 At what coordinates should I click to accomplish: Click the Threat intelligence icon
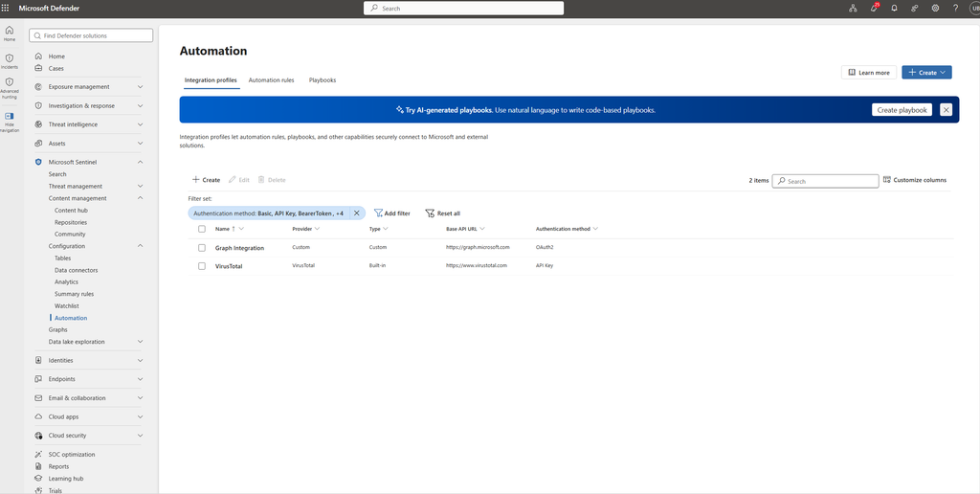point(38,124)
